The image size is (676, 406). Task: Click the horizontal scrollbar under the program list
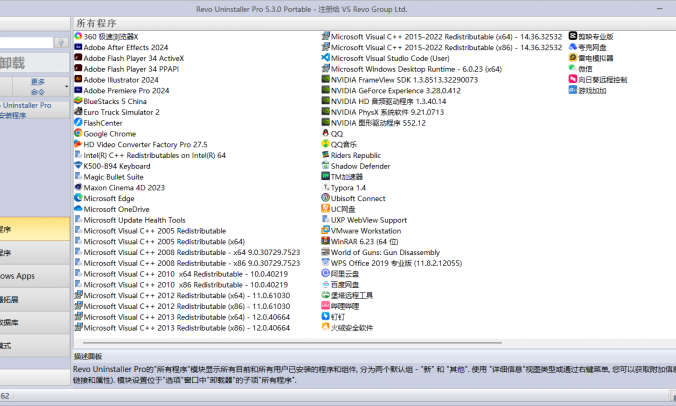[292, 343]
